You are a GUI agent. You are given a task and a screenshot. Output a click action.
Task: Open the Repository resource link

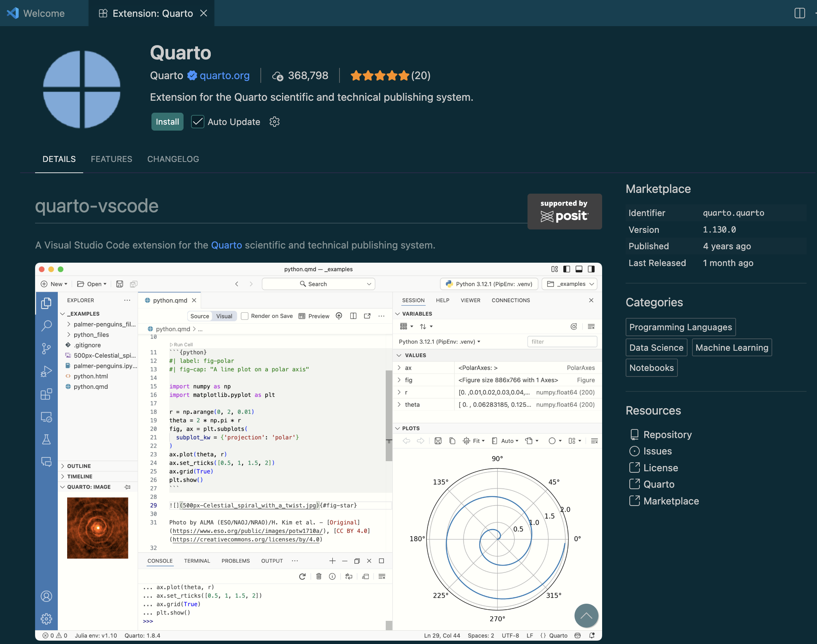click(x=667, y=435)
